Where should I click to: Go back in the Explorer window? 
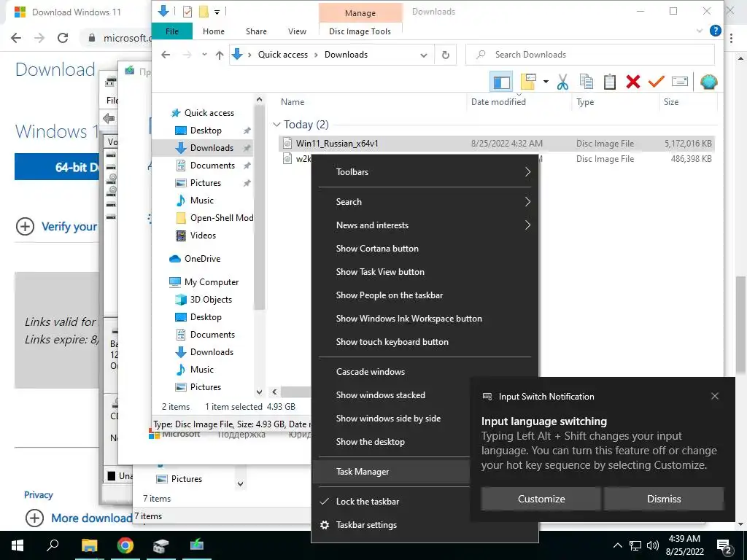(166, 55)
